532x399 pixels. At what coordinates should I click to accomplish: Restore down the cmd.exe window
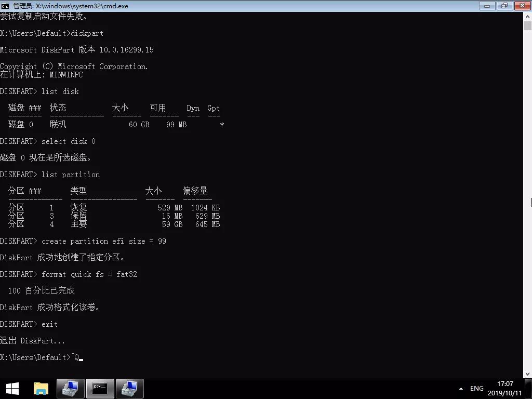(504, 6)
